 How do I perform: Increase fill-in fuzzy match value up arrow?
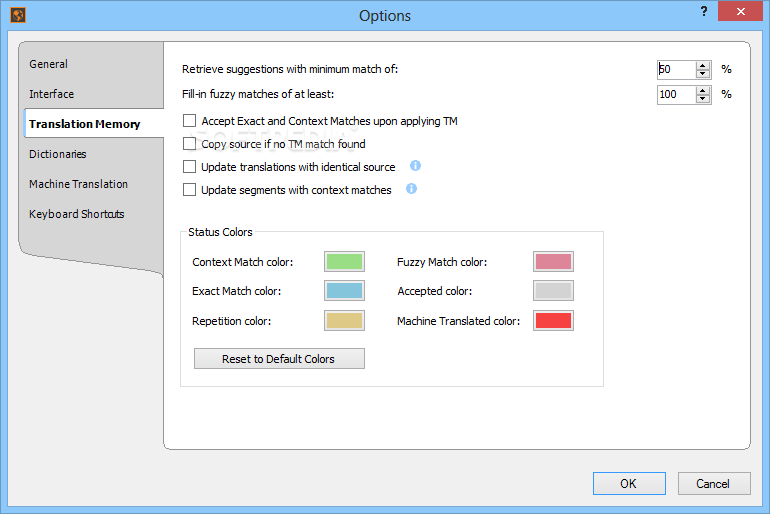(x=702, y=90)
